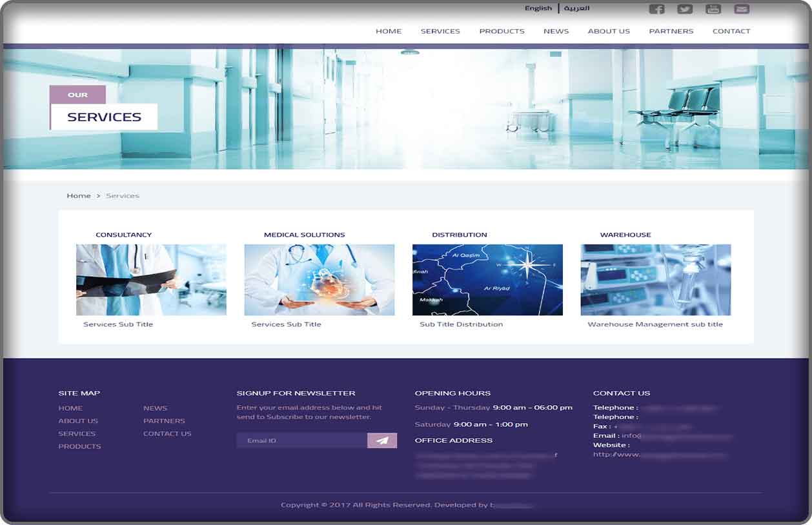Select Contact in the top navigation bar
Image resolution: width=812 pixels, height=525 pixels.
coord(731,31)
